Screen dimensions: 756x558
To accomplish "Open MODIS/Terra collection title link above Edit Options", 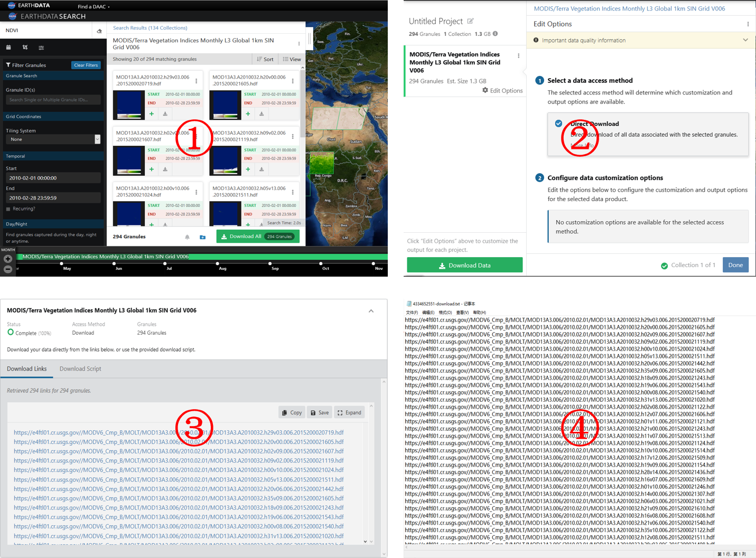I will [x=629, y=8].
